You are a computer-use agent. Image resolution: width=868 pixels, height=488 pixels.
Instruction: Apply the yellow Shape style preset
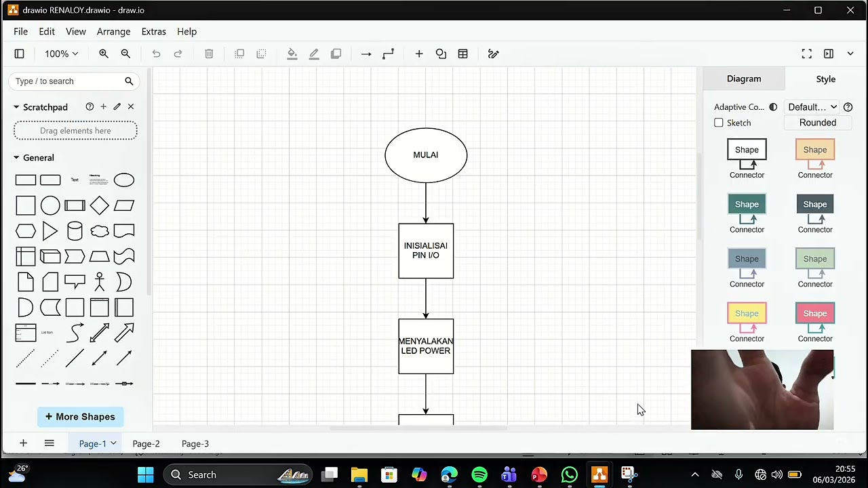click(x=747, y=323)
